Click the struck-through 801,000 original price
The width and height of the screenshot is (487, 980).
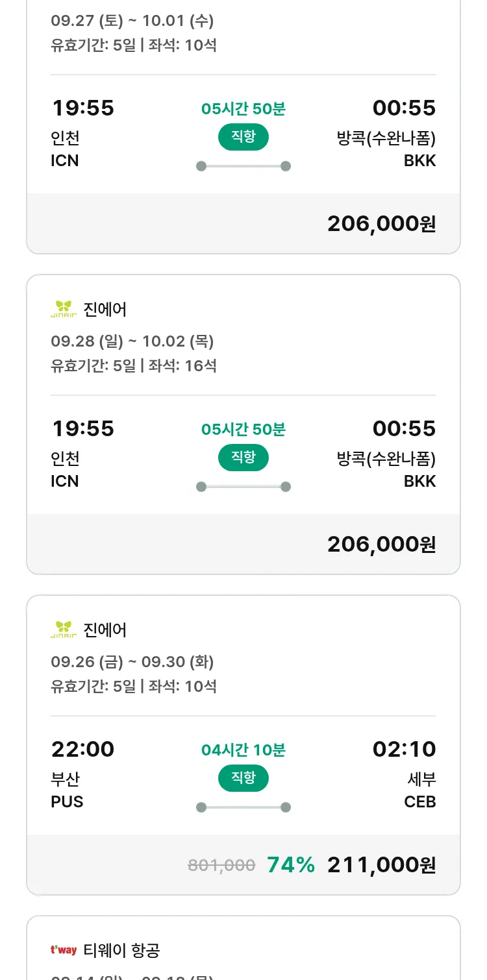(x=221, y=864)
